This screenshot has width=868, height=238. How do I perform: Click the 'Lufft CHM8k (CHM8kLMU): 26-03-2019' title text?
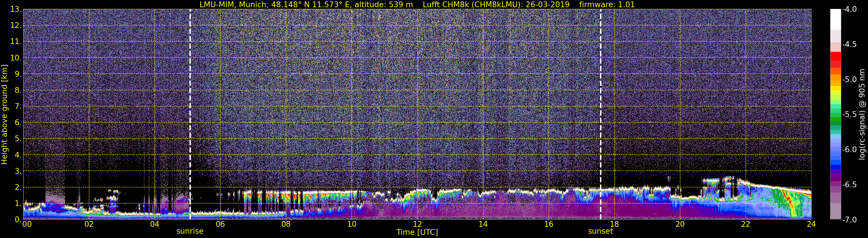[x=496, y=4]
